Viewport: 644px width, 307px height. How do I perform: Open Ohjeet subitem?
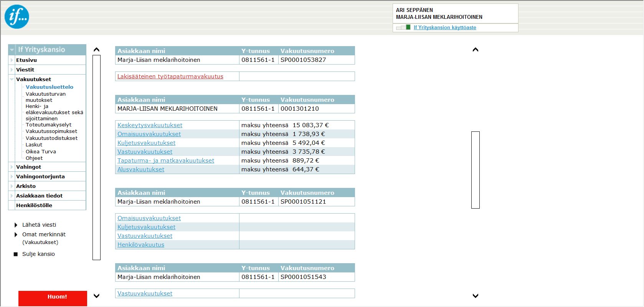coord(34,158)
